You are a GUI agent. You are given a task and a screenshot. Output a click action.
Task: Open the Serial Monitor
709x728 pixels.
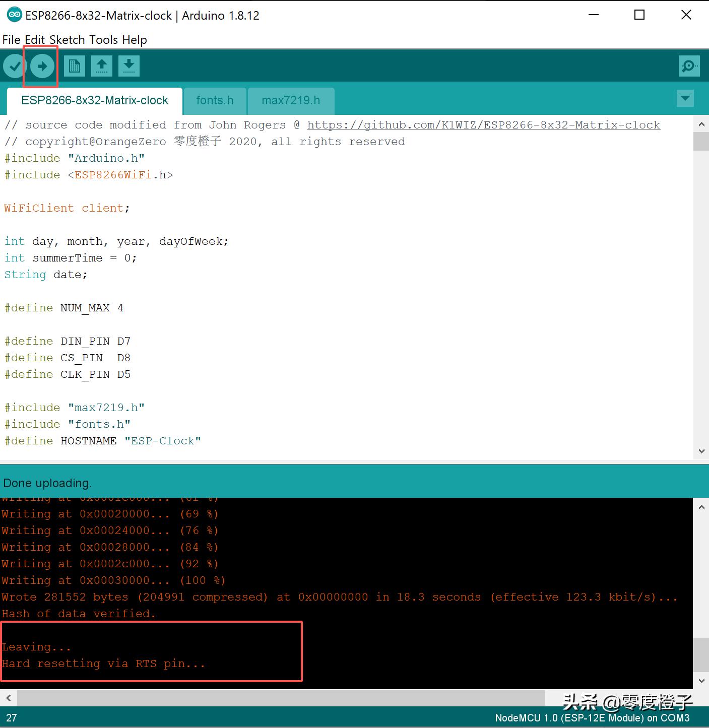tap(689, 65)
